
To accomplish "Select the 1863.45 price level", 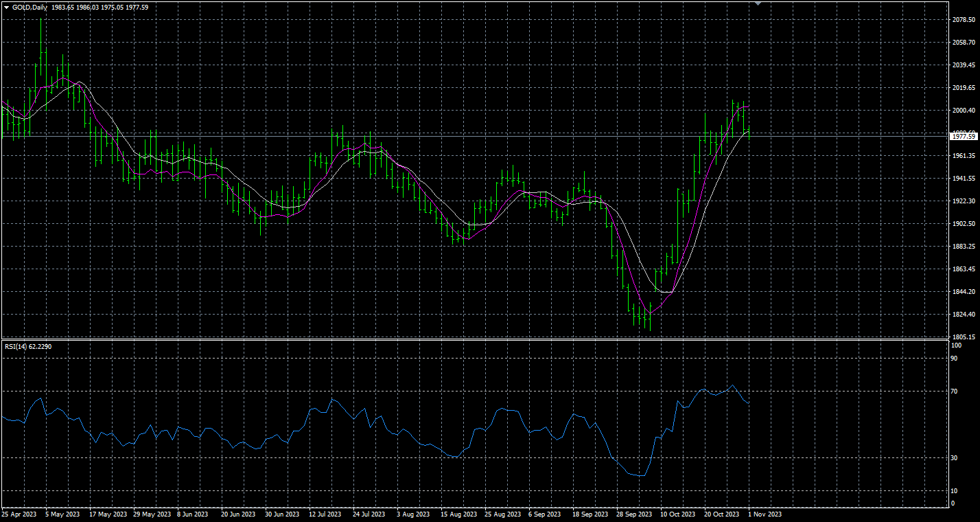I will point(964,269).
